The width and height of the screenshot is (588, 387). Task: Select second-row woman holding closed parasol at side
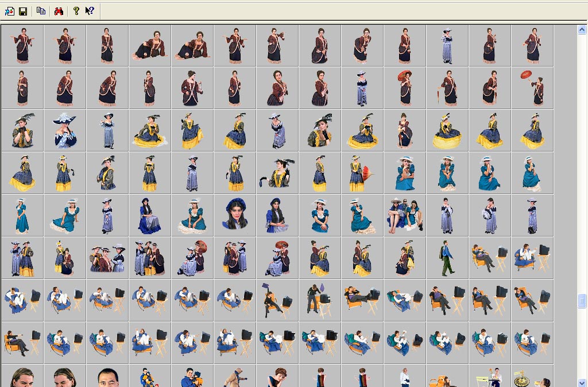pyautogui.click(x=447, y=88)
